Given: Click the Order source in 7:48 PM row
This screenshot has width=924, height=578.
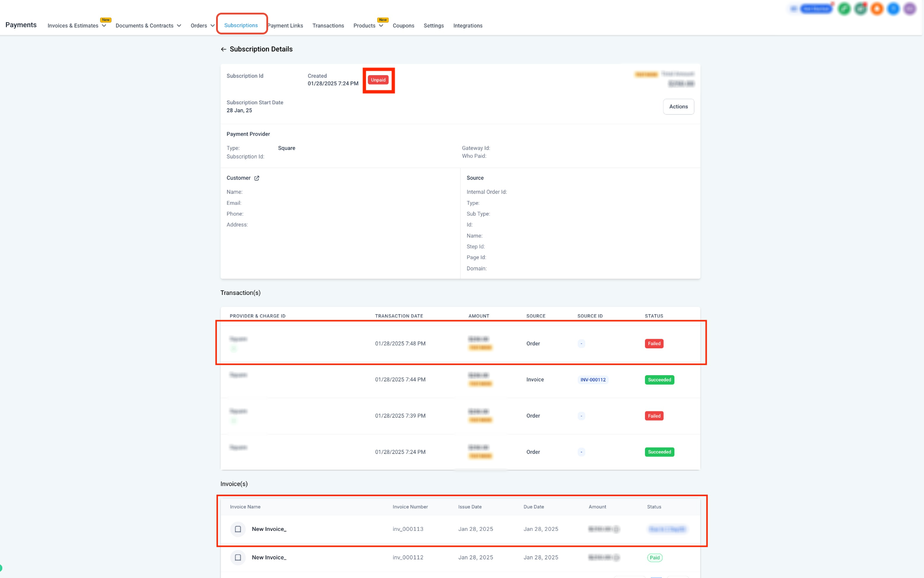Looking at the screenshot, I should tap(533, 344).
